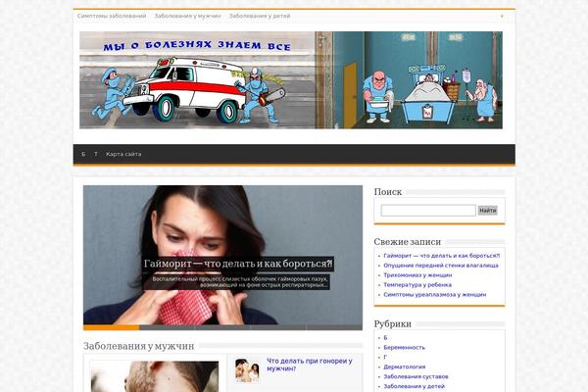Open the 'Б' category under Рубрики
Image resolution: width=588 pixels, height=392 pixels.
coord(385,337)
